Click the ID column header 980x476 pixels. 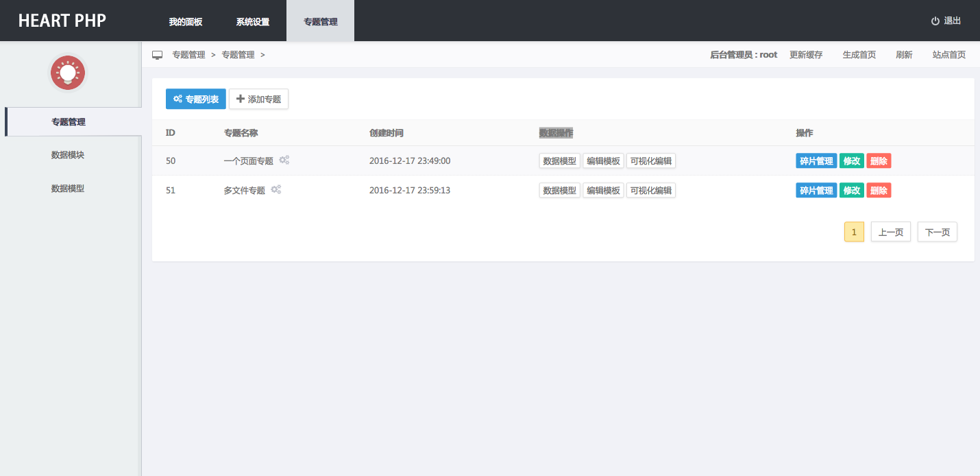click(171, 133)
